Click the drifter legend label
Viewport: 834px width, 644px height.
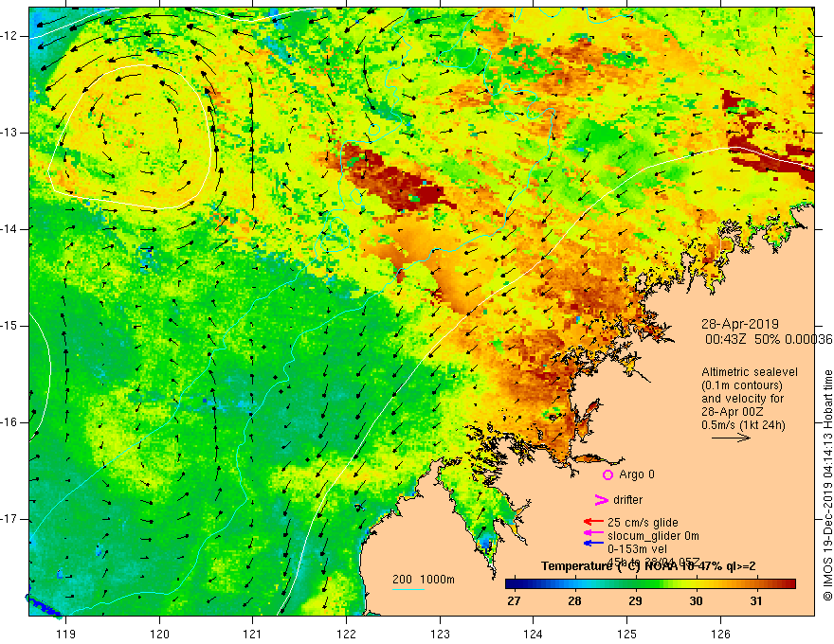click(x=627, y=499)
